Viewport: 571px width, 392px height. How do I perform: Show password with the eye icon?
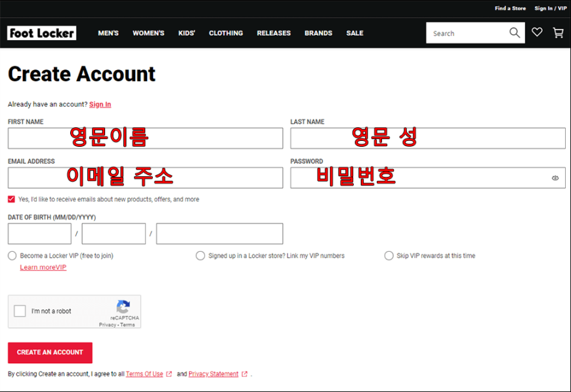tap(555, 178)
